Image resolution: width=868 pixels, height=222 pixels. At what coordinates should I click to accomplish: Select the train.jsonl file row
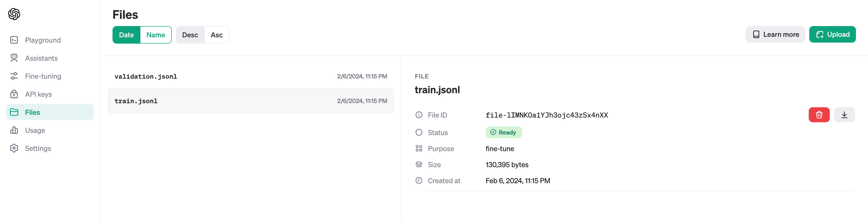[251, 101]
